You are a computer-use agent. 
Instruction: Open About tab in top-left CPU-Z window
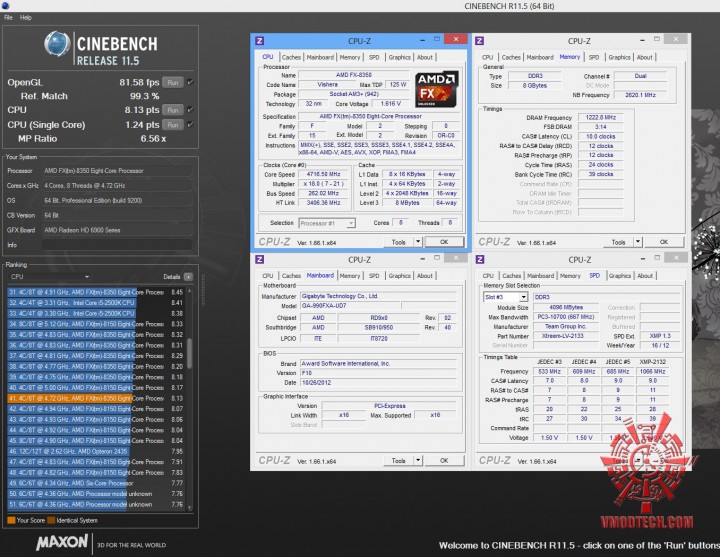pyautogui.click(x=425, y=57)
